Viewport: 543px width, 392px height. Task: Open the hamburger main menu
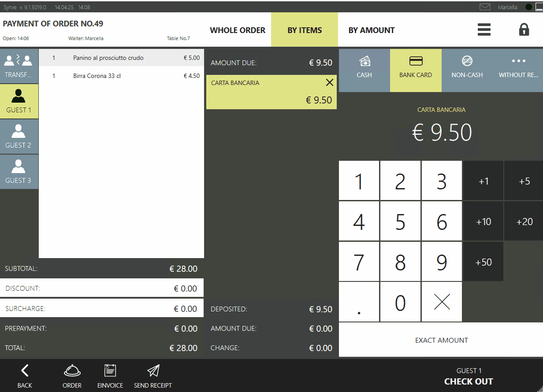(x=484, y=30)
